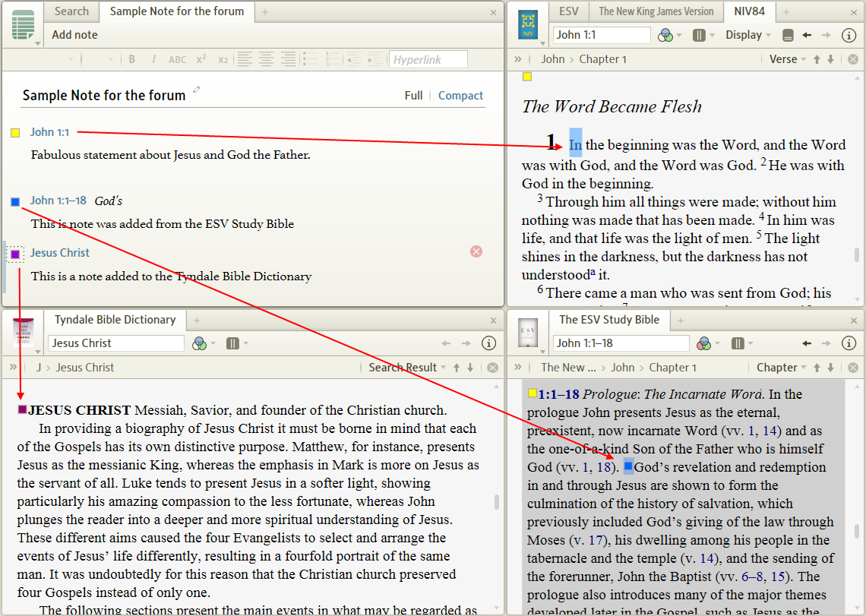Open Display dropdown in NIV84 panel
Screen dimensions: 866x616
pyautogui.click(x=747, y=35)
